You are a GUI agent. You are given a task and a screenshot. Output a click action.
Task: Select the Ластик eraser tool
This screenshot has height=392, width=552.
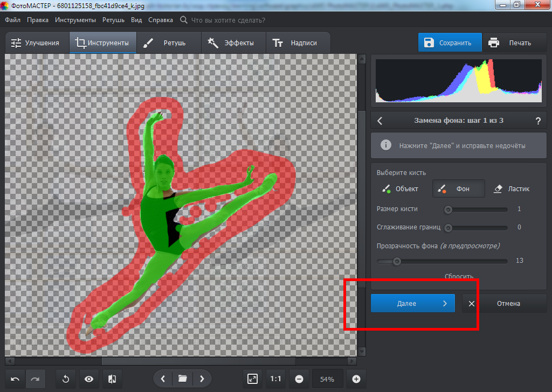(512, 189)
